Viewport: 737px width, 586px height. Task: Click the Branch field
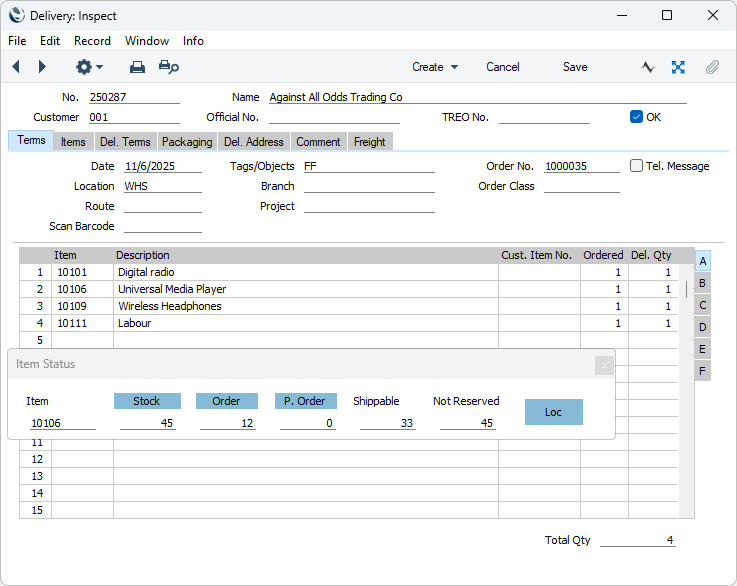click(369, 186)
